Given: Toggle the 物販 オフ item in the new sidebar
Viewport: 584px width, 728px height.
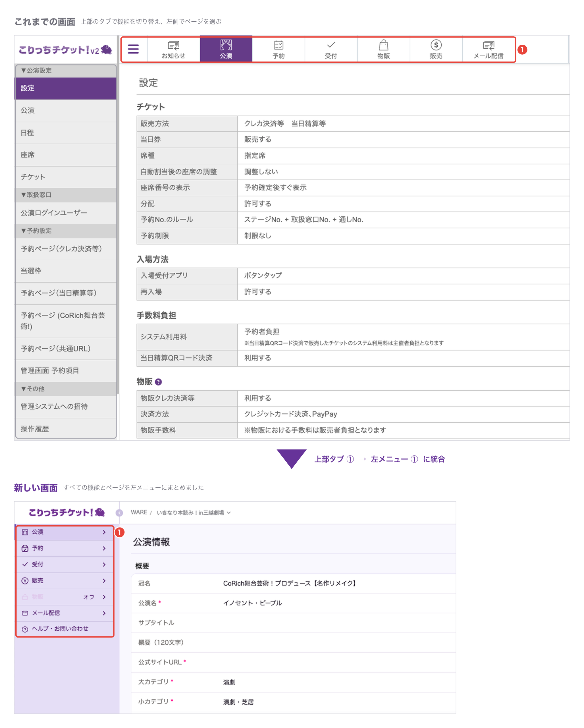Looking at the screenshot, I should coord(65,597).
